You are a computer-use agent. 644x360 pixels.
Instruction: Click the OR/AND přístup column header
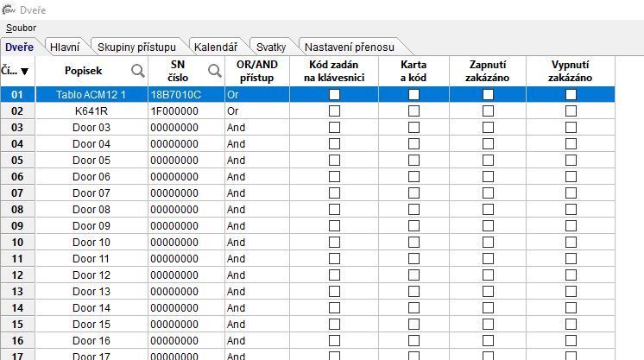(256, 71)
